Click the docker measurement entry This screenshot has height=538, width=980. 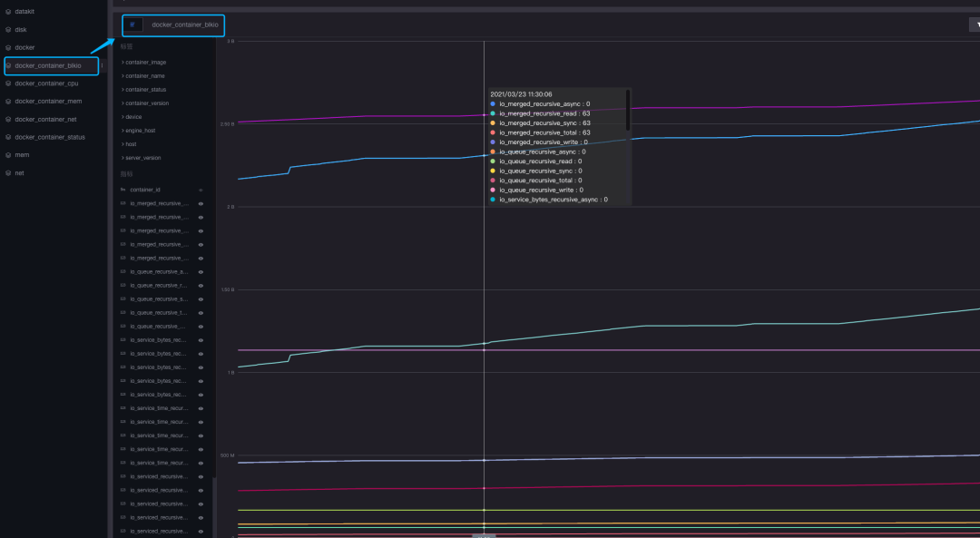pyautogui.click(x=24, y=47)
